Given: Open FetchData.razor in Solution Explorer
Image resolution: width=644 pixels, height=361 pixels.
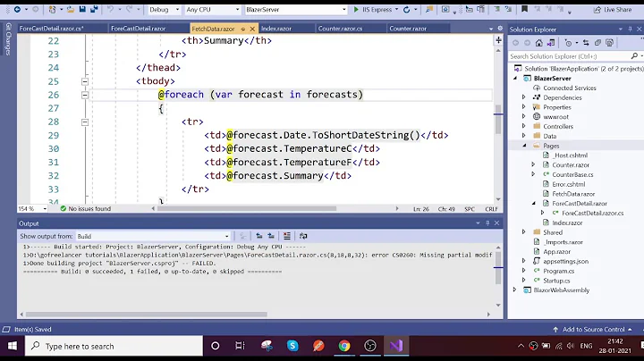Looking at the screenshot, I should [x=561, y=194].
